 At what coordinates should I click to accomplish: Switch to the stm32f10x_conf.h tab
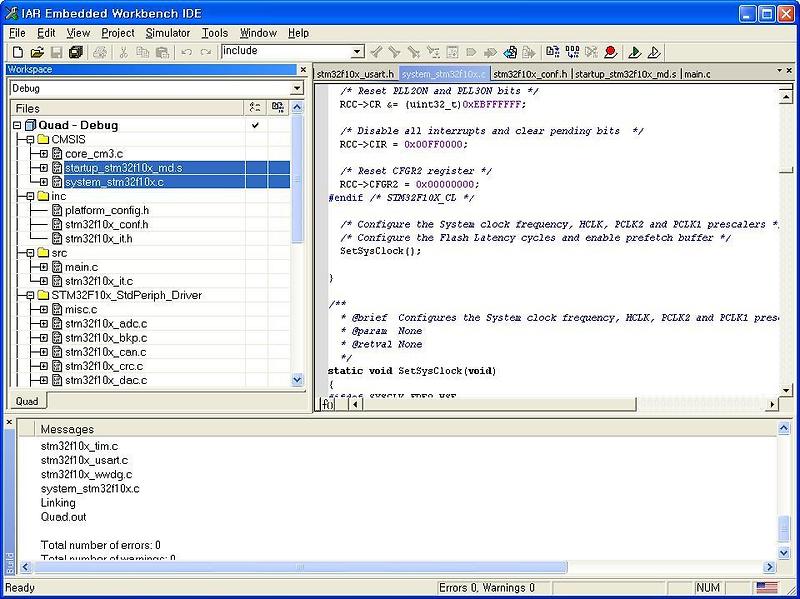530,74
